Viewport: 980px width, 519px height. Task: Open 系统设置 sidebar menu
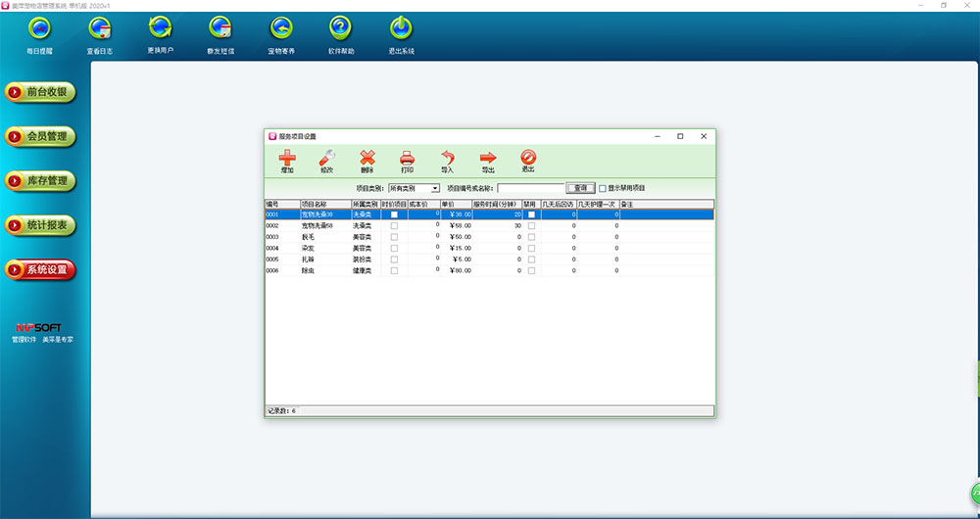[x=41, y=269]
